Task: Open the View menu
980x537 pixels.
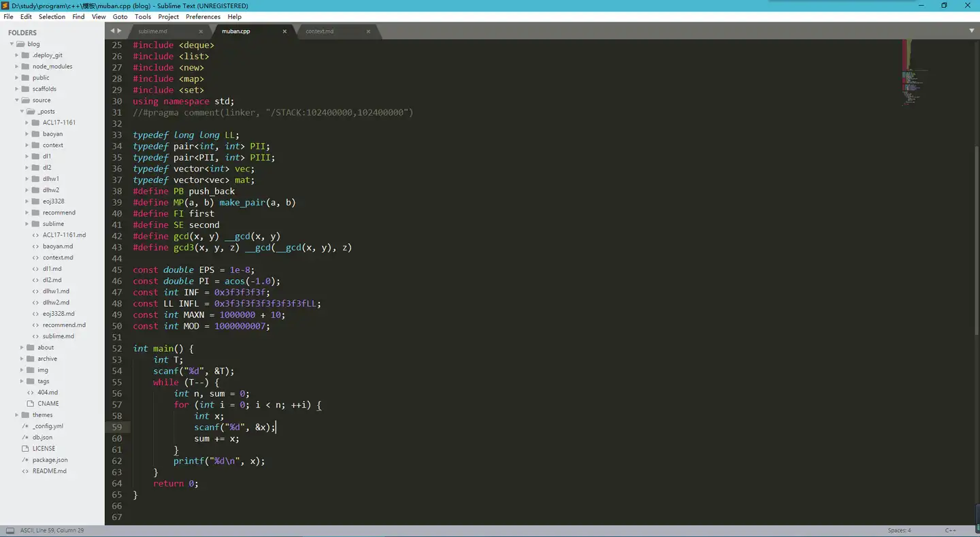Action: pos(99,16)
